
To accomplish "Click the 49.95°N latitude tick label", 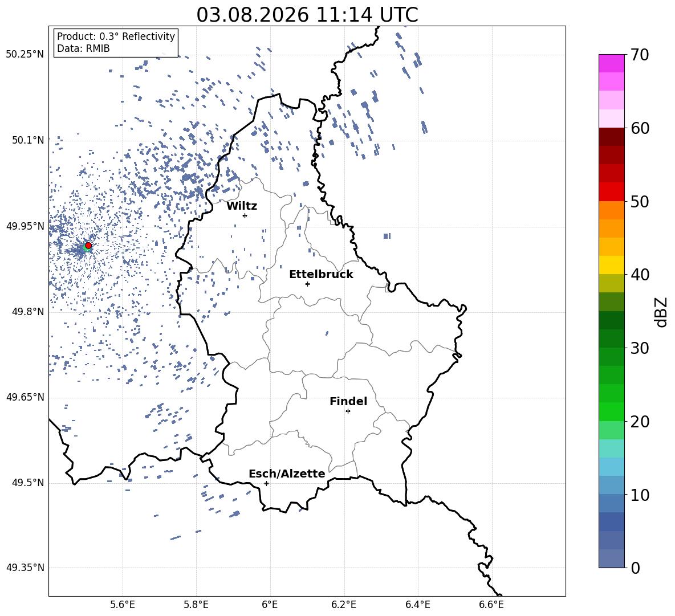I will pyautogui.click(x=25, y=226).
